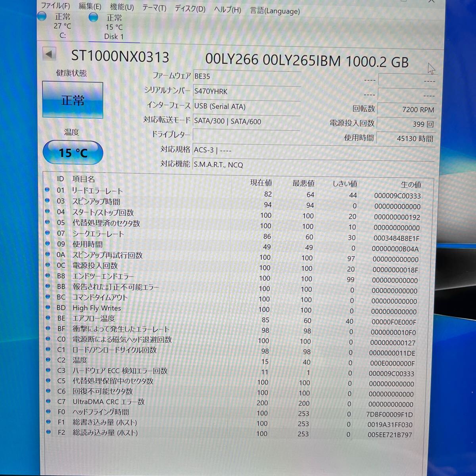
Task: Click raw value 7DBF00009F1D
Action: (390, 415)
